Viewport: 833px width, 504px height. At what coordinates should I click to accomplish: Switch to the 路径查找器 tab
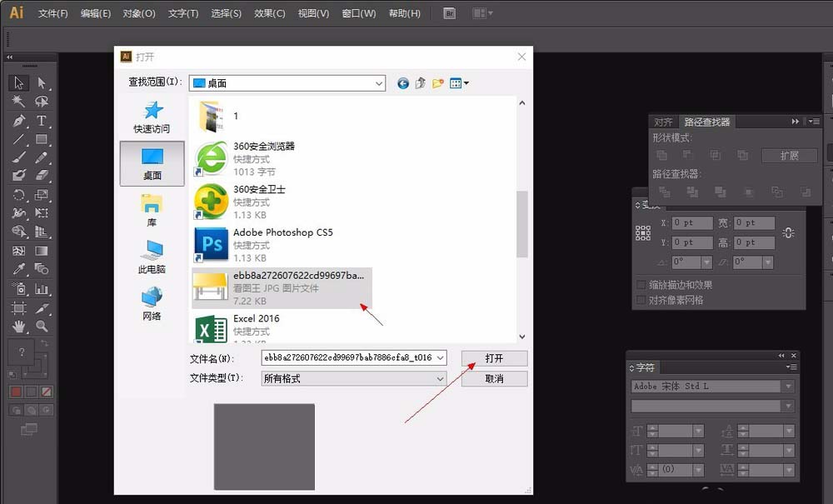coord(706,122)
